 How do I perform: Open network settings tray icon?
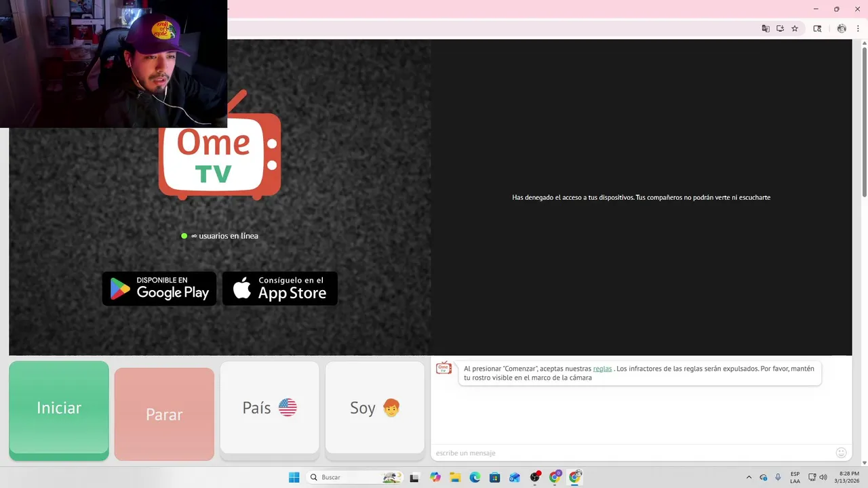click(x=812, y=477)
